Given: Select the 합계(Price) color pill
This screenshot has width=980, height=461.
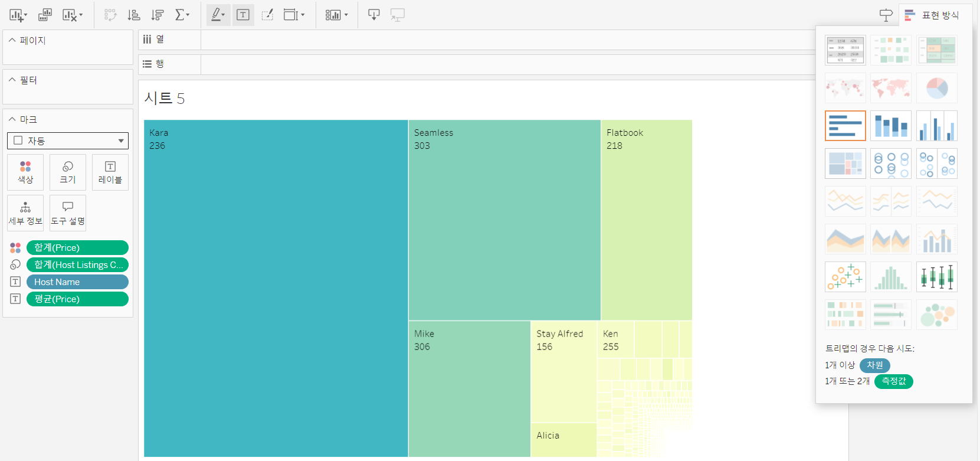Looking at the screenshot, I should point(77,247).
